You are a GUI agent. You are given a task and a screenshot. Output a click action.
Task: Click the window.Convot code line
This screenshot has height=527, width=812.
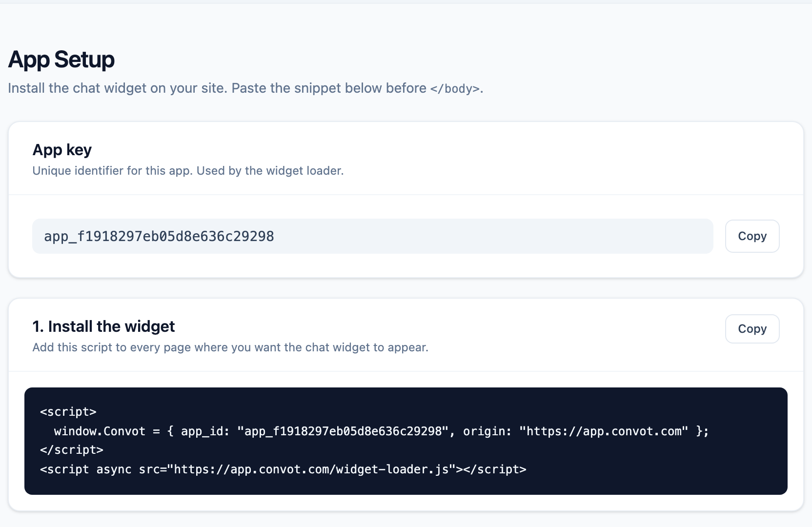coord(381,431)
